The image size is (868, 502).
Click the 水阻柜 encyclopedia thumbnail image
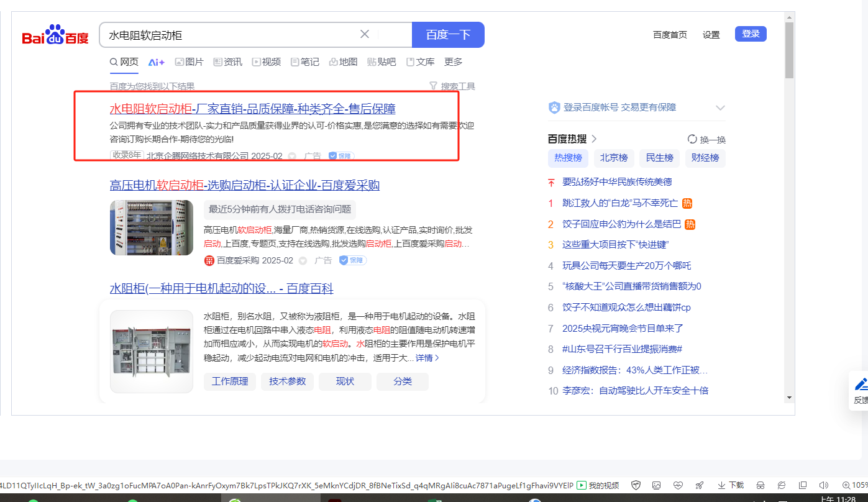pos(152,351)
